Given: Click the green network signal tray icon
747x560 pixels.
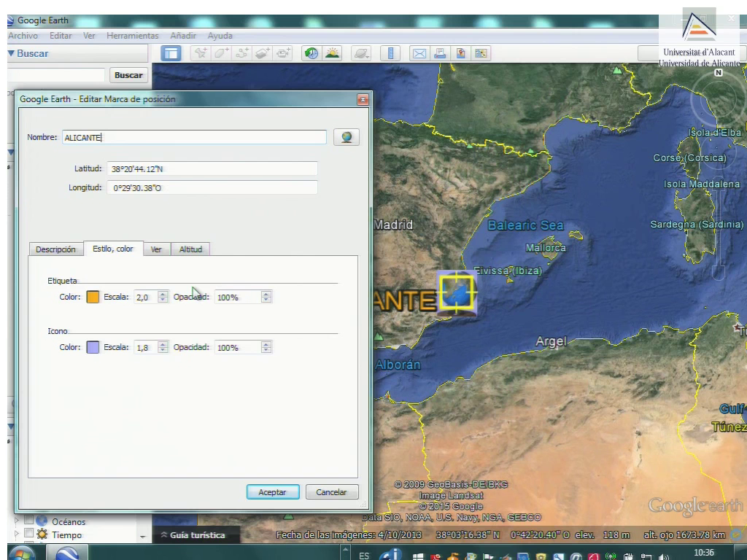Looking at the screenshot, I should (611, 556).
